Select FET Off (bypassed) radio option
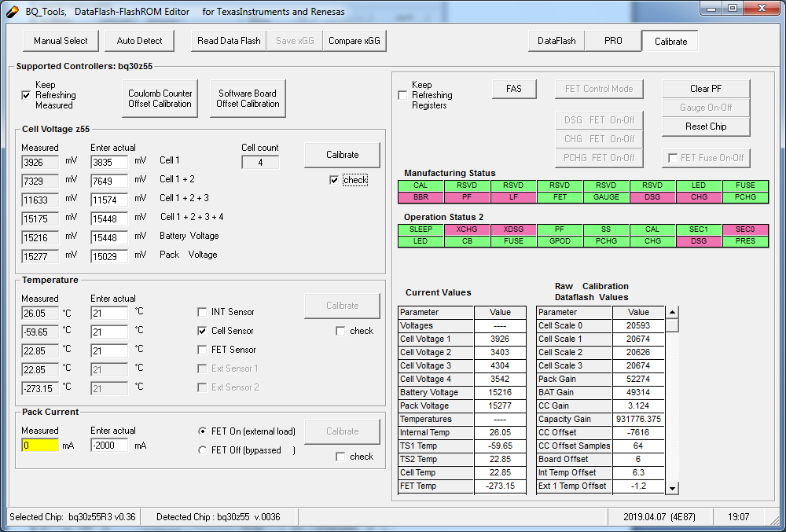The height and width of the screenshot is (532, 786). click(x=202, y=449)
